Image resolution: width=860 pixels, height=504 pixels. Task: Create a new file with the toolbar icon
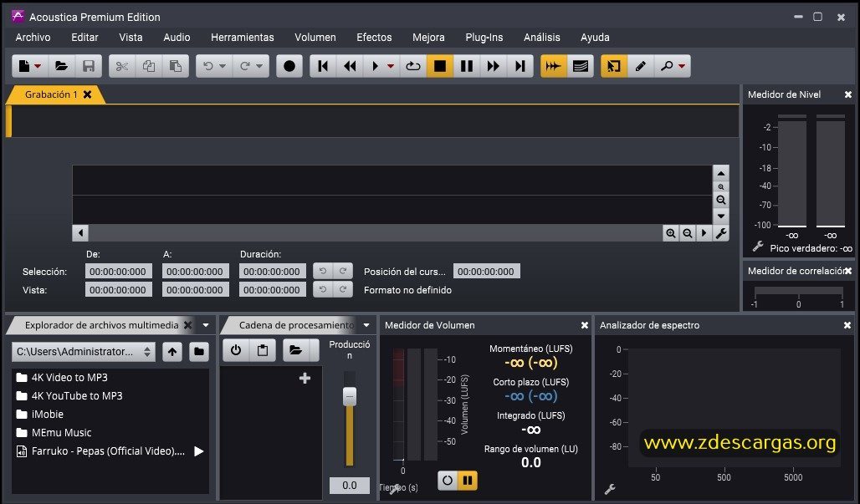coord(24,66)
